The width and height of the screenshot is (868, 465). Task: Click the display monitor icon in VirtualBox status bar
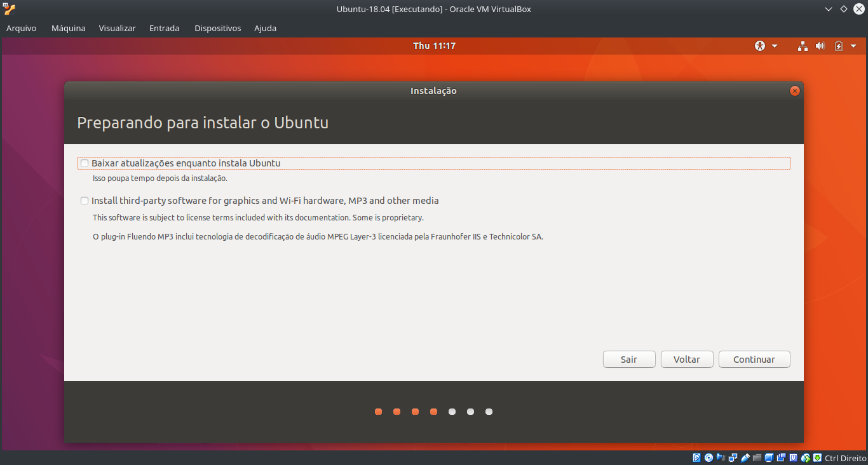769,457
